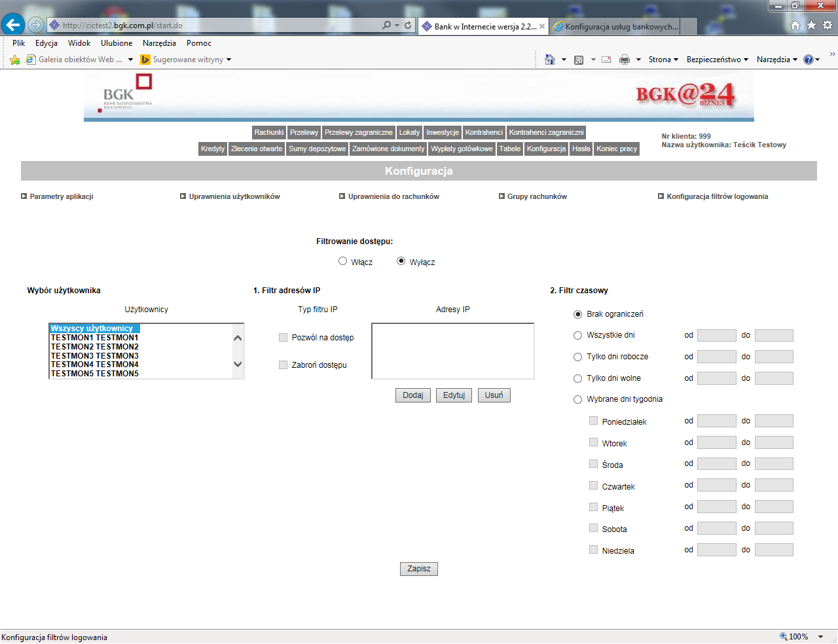Screen dimensions: 838x644
Task: Click the refresh icon in address bar
Action: point(408,25)
